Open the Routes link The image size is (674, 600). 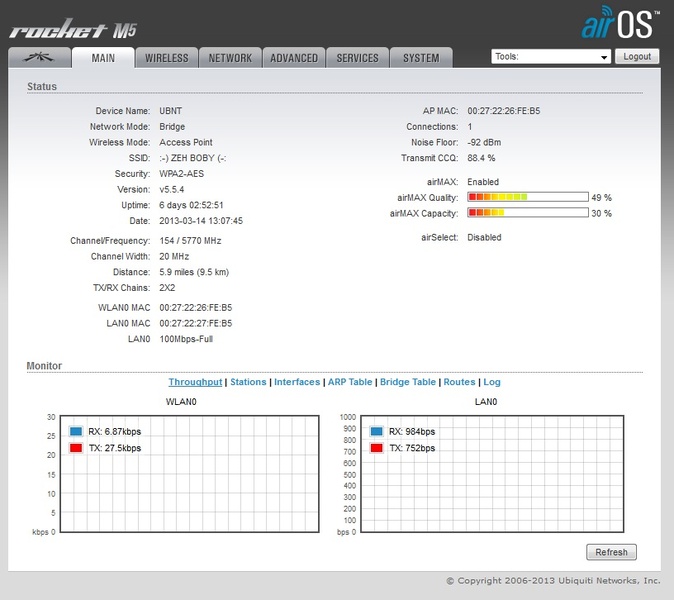coord(459,382)
